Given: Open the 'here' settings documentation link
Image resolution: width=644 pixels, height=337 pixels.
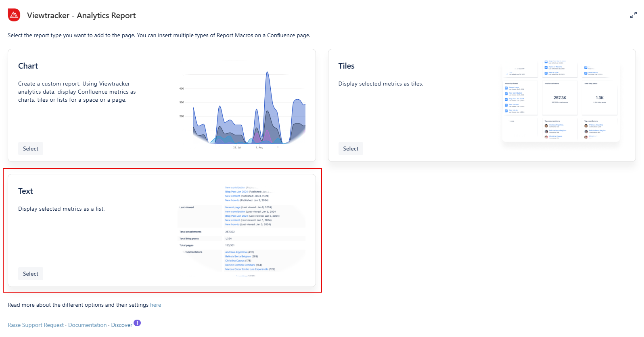Looking at the screenshot, I should [155, 305].
